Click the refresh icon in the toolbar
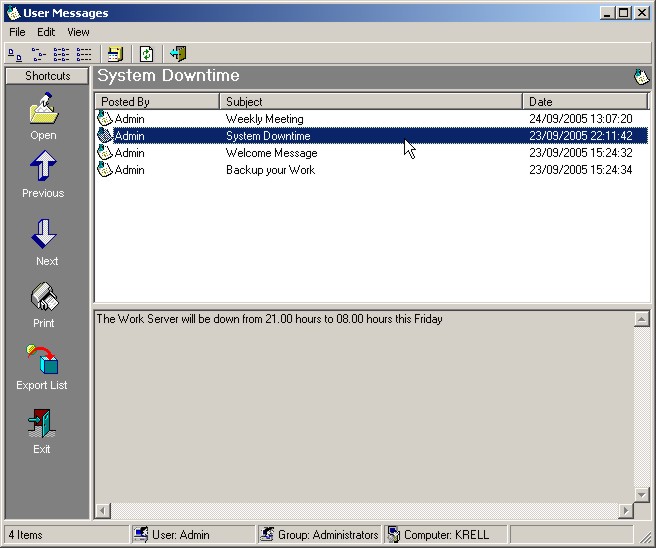This screenshot has height=548, width=656. point(147,54)
